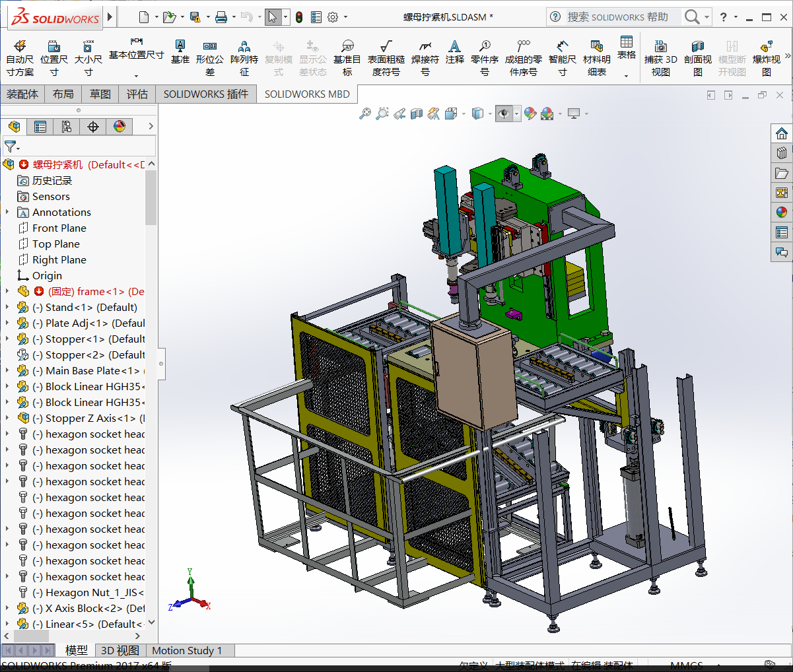
Task: Select the Location Dimension tool (位置尺寸)
Action: pyautogui.click(x=54, y=58)
